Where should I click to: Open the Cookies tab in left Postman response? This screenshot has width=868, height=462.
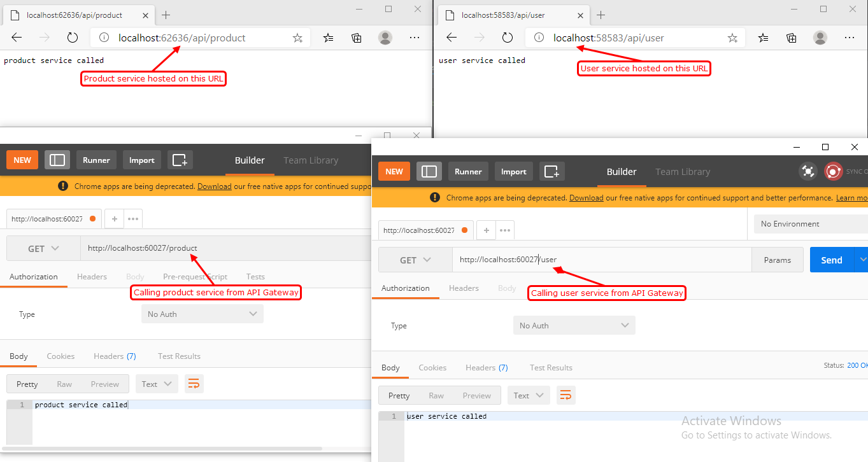pos(60,356)
